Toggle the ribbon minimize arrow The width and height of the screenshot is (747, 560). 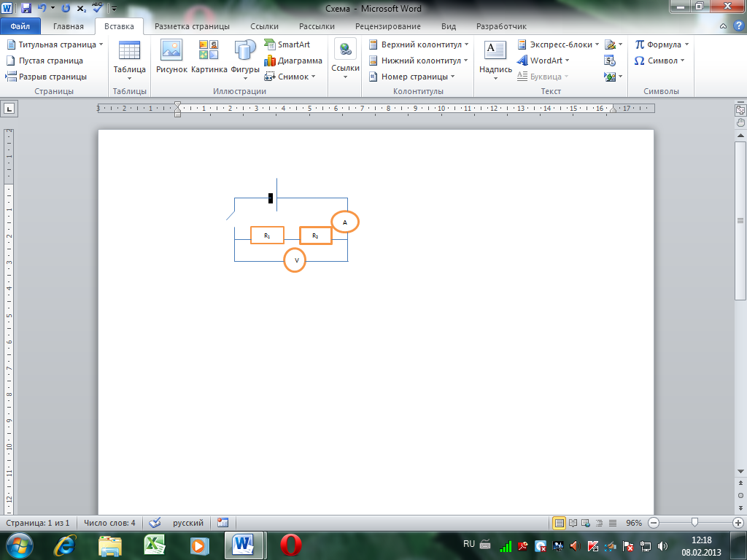pos(723,26)
